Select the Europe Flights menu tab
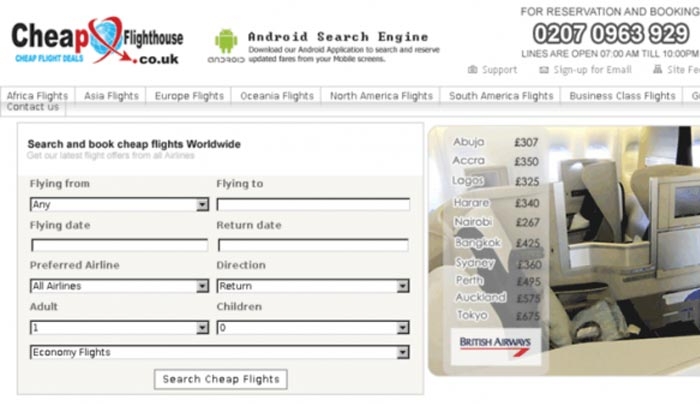This screenshot has height=404, width=700. [189, 96]
